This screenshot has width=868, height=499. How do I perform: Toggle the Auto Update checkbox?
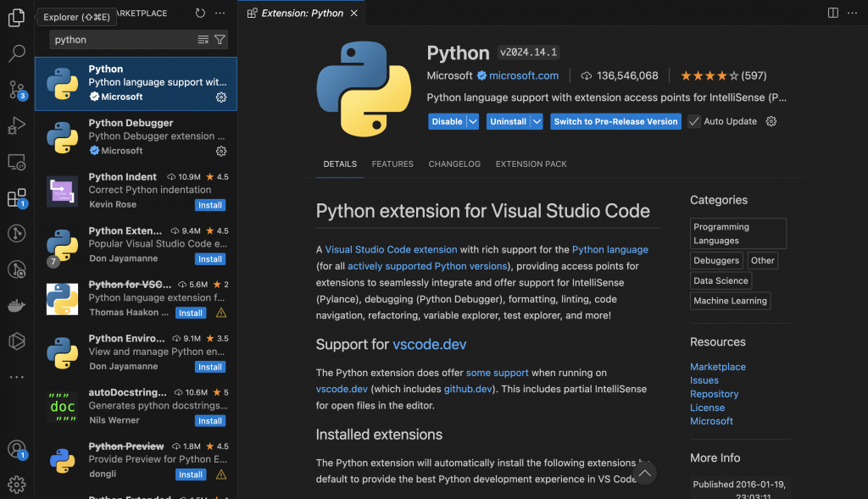(694, 121)
